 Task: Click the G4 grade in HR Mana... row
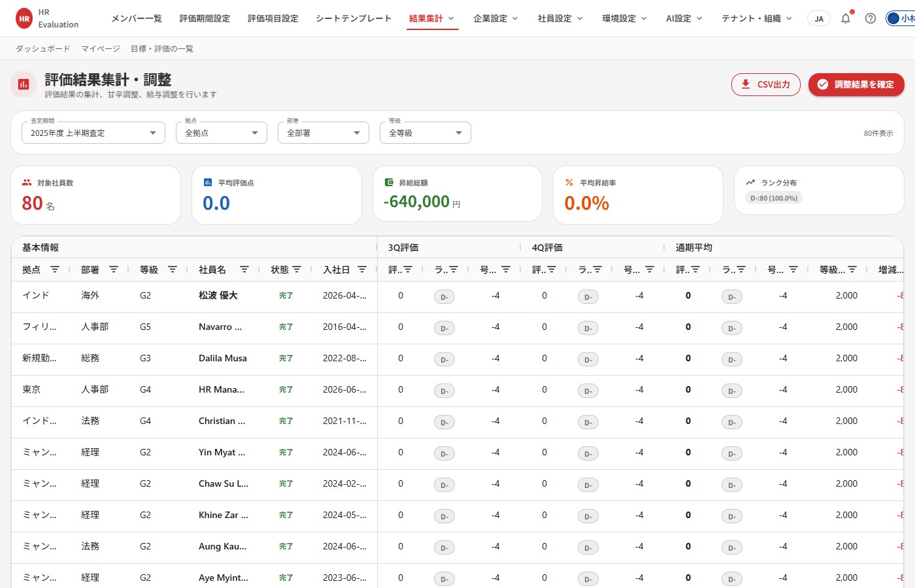[145, 389]
